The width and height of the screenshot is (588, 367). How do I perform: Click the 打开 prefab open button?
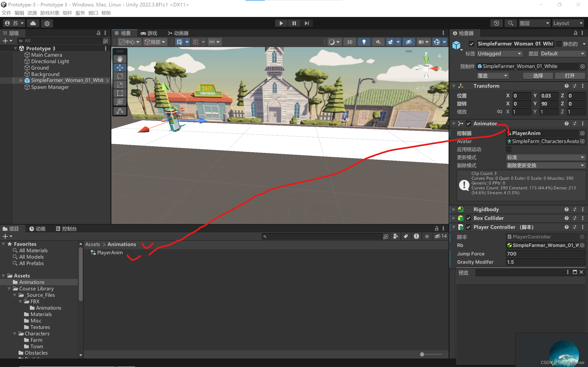(x=570, y=76)
